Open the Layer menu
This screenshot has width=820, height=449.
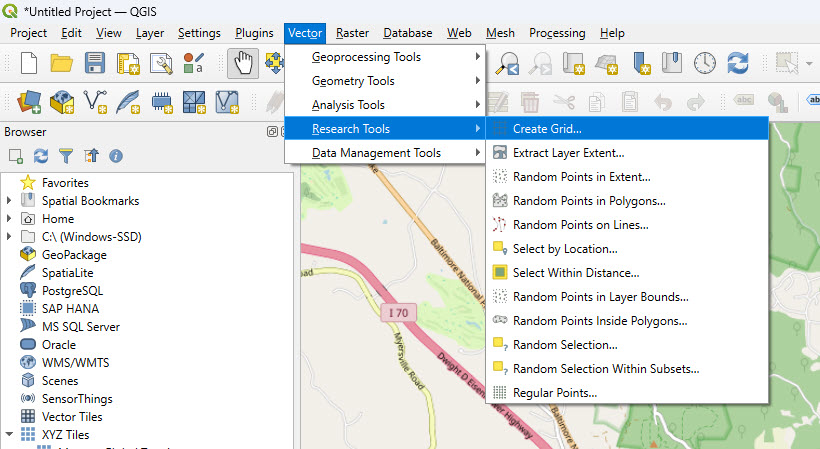coord(150,33)
